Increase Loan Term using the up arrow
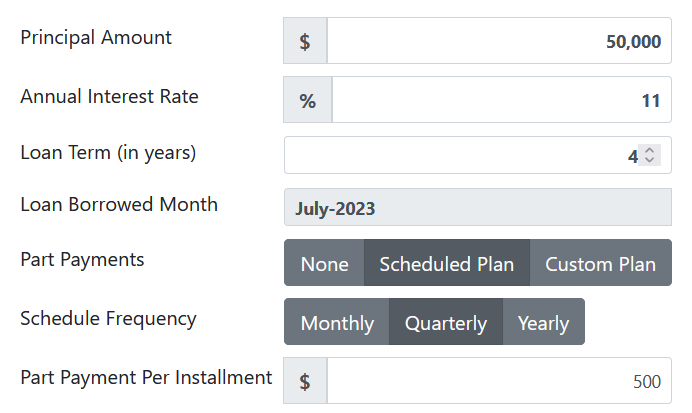 click(649, 150)
